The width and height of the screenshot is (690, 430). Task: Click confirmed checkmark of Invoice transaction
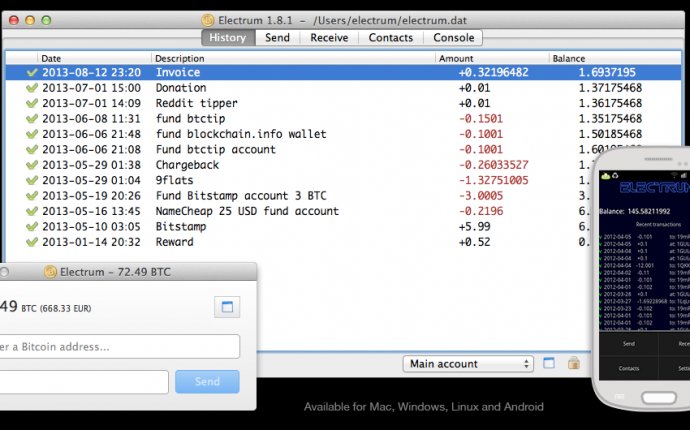click(32, 73)
